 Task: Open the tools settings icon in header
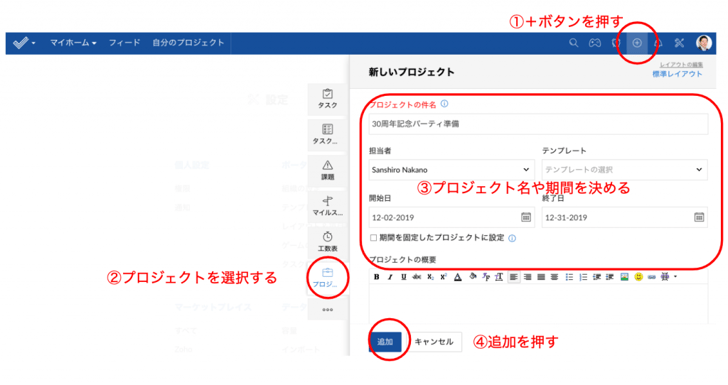679,43
